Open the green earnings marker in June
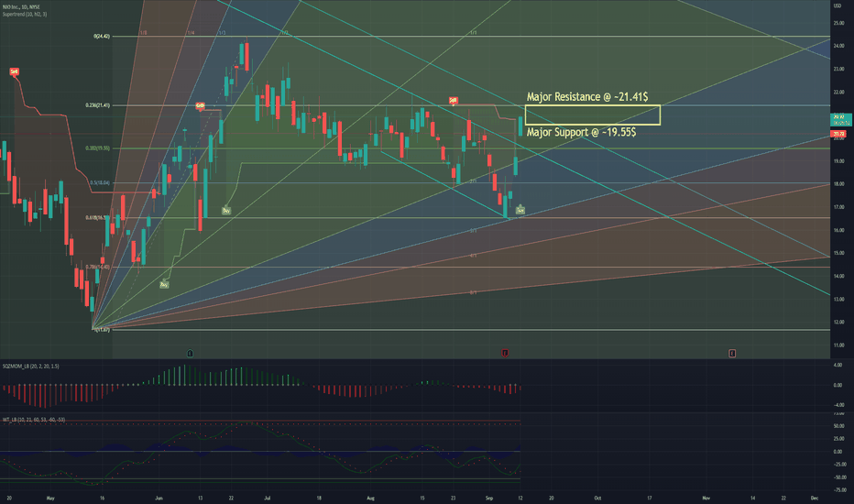 pos(190,353)
